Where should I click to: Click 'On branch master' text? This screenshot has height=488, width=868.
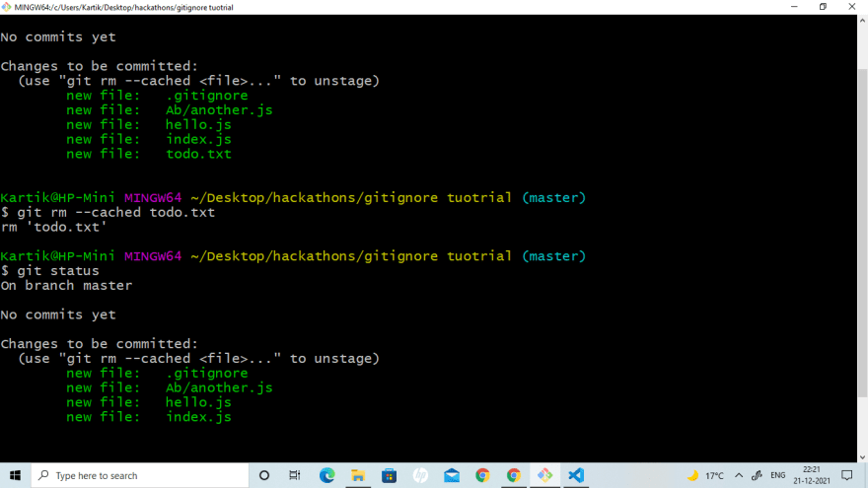pos(66,286)
